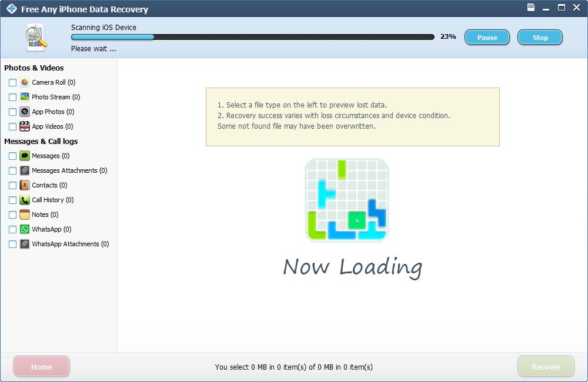Select App Photos (0) label

pos(53,112)
